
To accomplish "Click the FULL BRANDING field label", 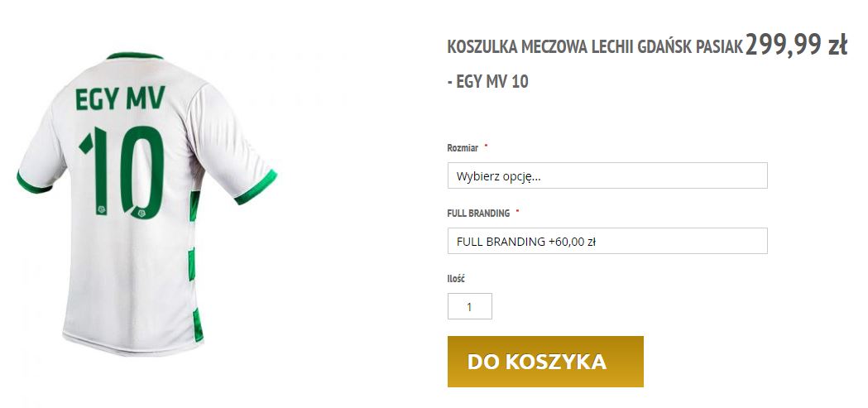I will click(477, 213).
